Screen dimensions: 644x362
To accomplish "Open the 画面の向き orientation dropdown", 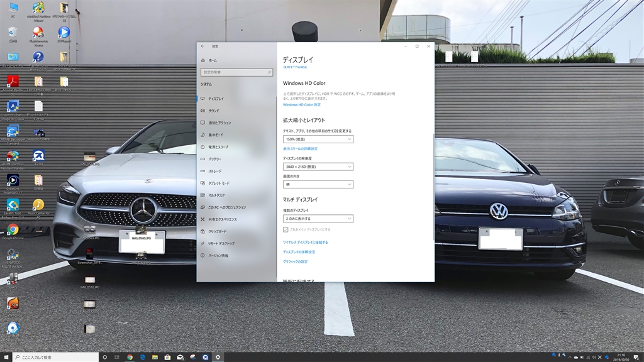I will [x=318, y=184].
